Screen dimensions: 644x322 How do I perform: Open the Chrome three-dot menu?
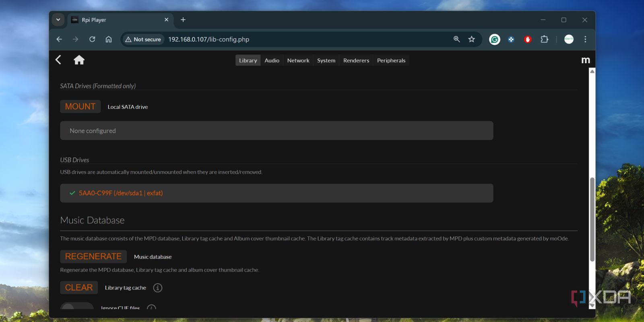pos(585,39)
